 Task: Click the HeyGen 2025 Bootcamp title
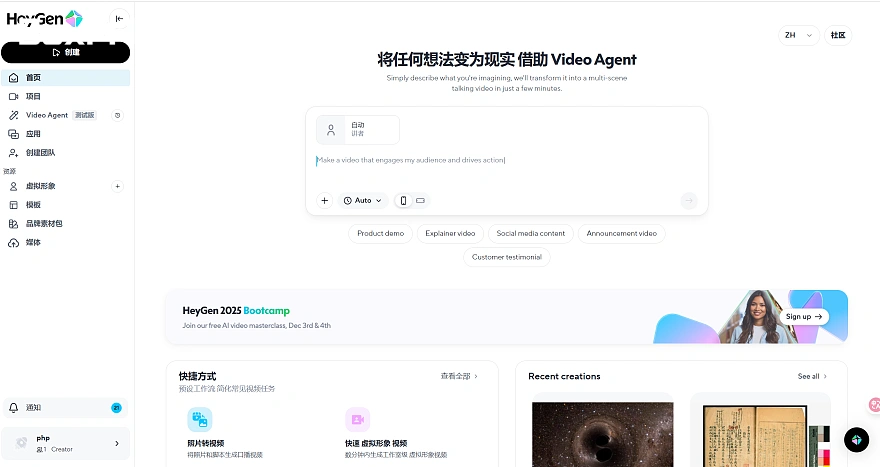coord(236,310)
